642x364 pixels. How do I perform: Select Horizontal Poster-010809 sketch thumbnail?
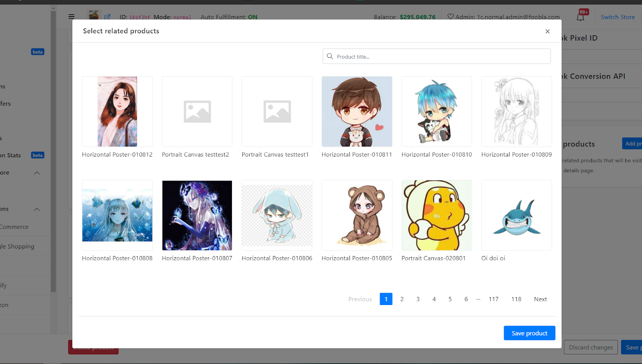point(516,112)
